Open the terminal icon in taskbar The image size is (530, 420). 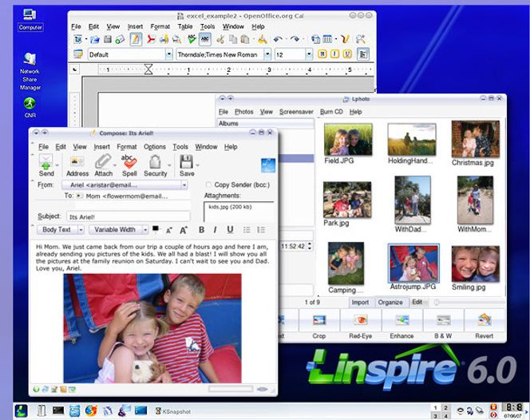58,410
